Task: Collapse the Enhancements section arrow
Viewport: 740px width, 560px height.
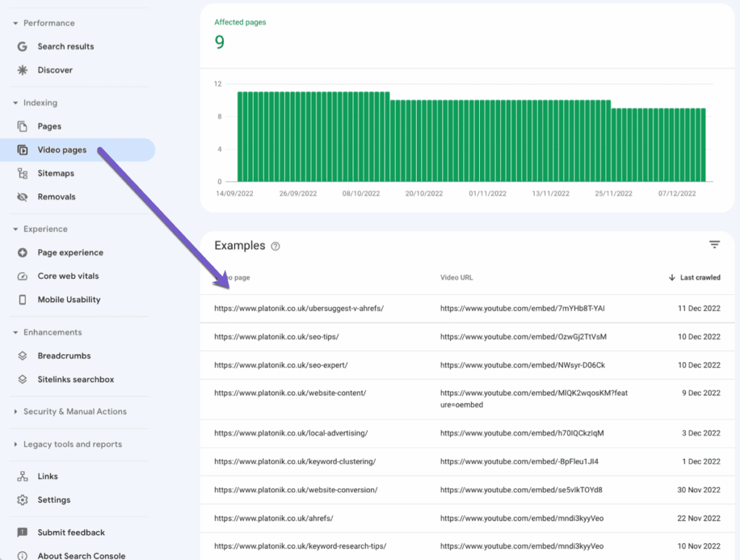Action: [x=16, y=332]
